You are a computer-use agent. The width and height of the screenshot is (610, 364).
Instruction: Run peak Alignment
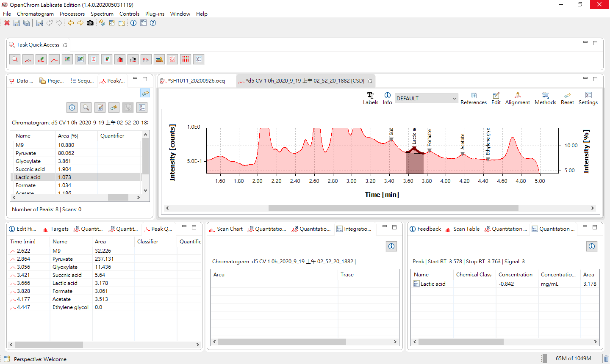(x=517, y=98)
